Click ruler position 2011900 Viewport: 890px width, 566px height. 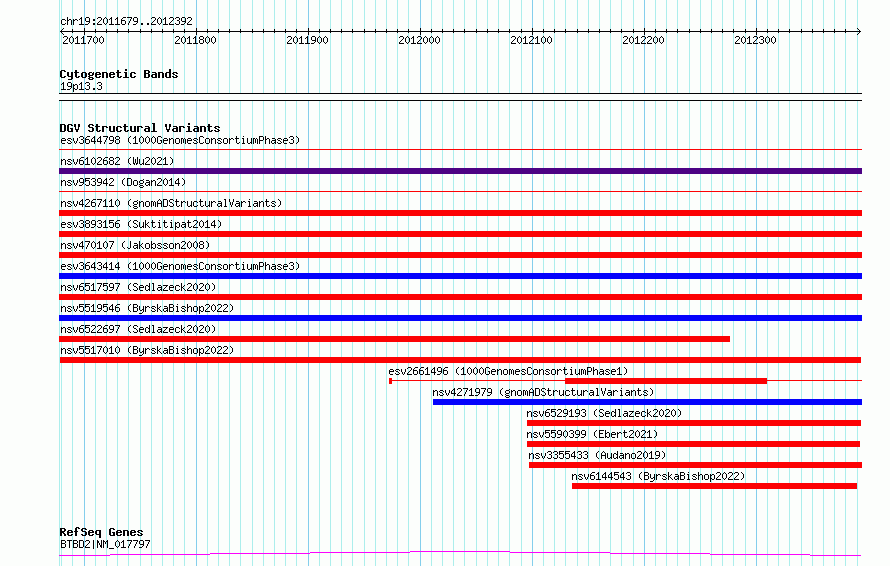pos(307,40)
